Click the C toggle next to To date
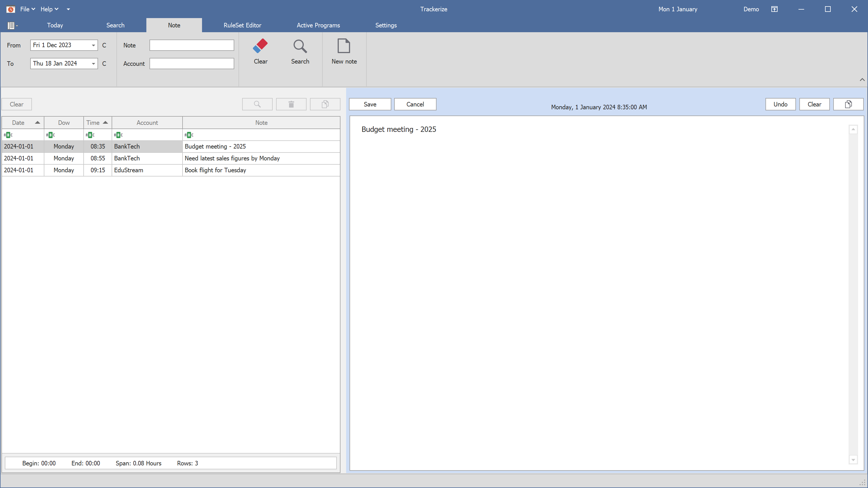868x488 pixels. (104, 63)
